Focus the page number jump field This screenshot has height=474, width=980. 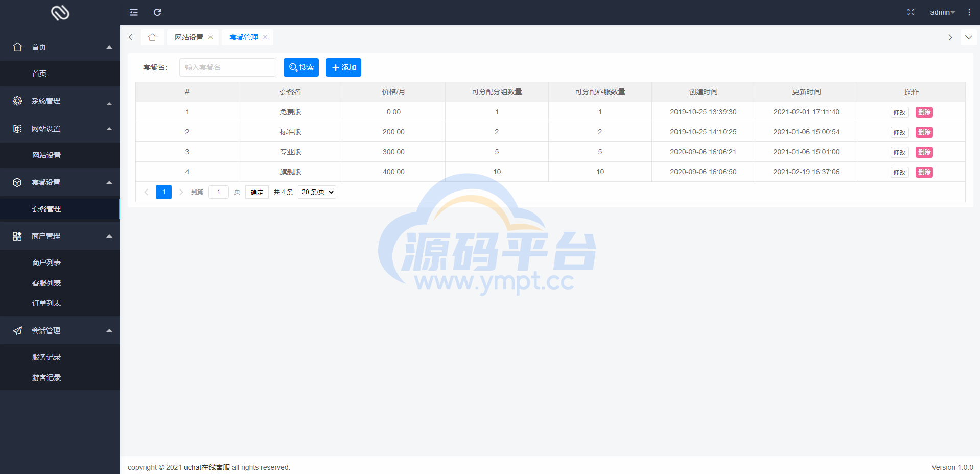coord(218,192)
